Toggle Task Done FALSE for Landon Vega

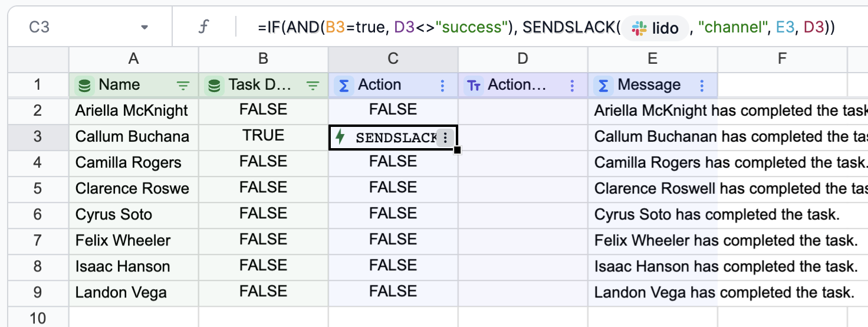point(263,292)
